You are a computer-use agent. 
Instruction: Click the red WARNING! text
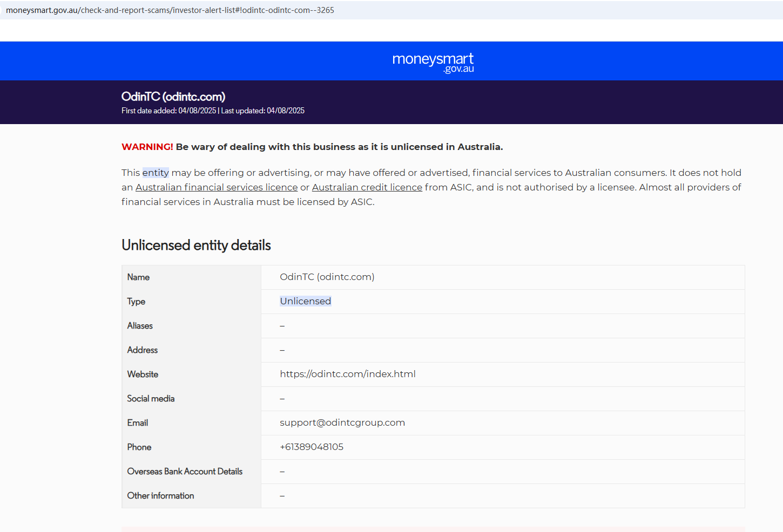coord(147,147)
